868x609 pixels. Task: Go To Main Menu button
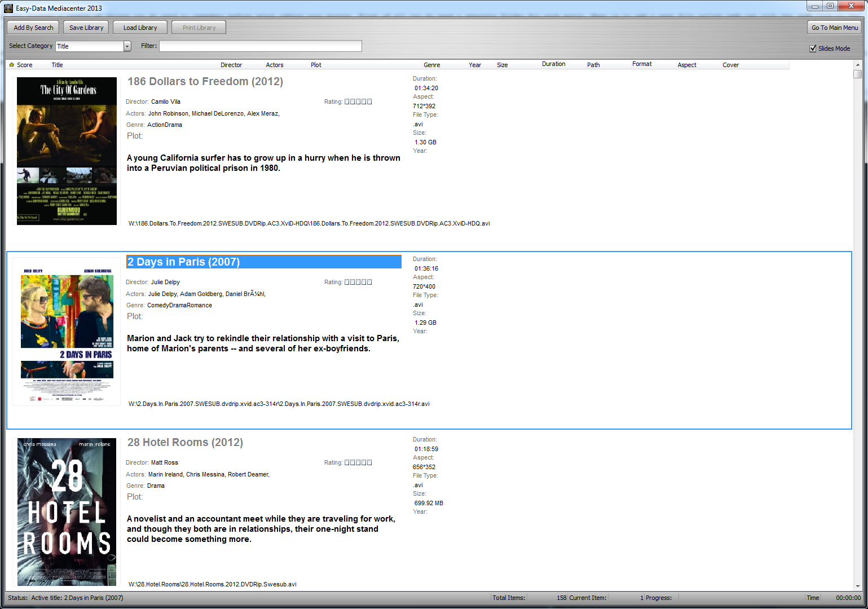point(835,28)
